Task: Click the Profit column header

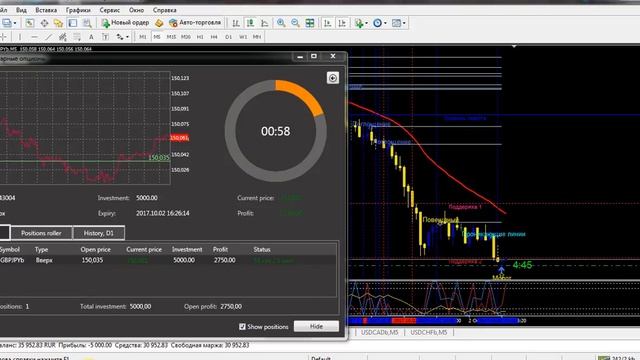Action: coord(220,249)
